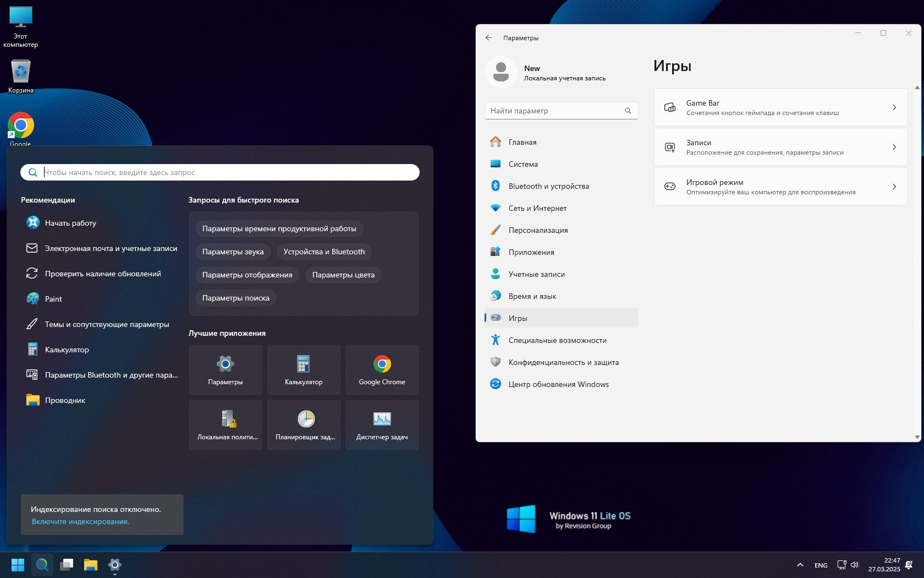Screen dimensions: 924x578
Task: Open the Task Manager tile (Диспетчер задач)
Action: [x=382, y=425]
